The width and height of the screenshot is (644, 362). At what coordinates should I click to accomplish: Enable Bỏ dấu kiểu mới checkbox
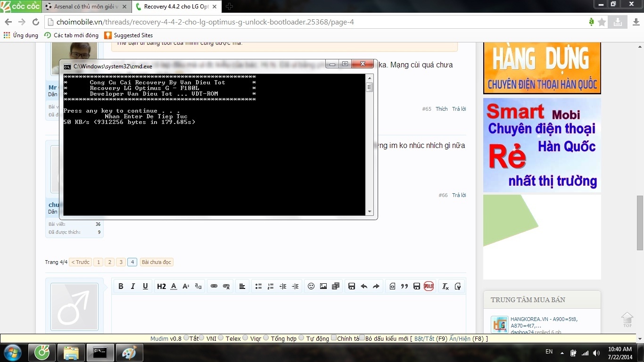(x=362, y=338)
